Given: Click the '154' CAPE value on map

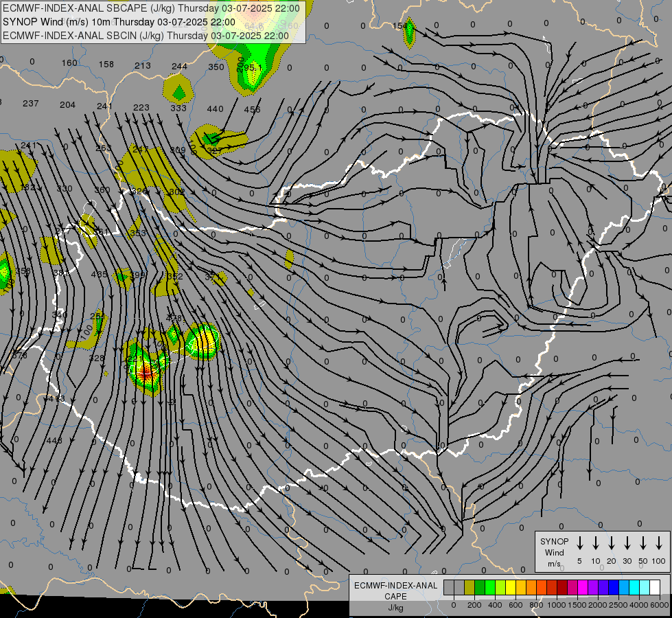Looking at the screenshot, I should pos(400,25).
